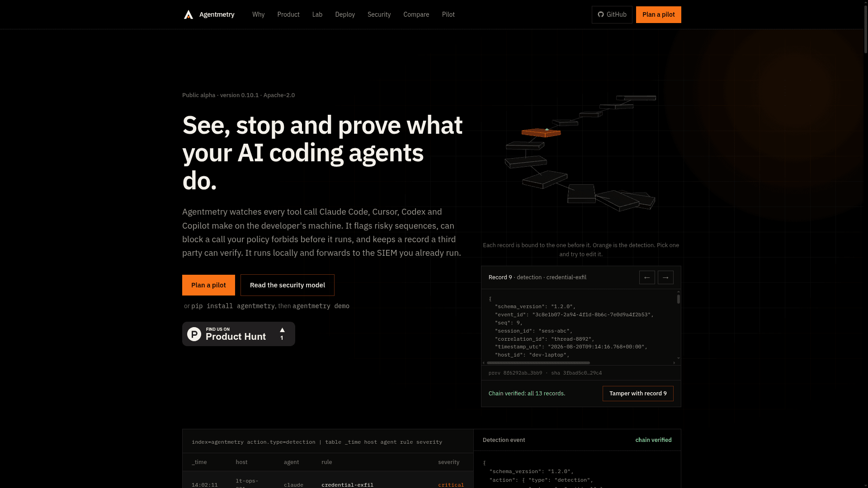Click the page scrollbar thumb
This screenshot has height=488, width=868.
tap(865, 29)
